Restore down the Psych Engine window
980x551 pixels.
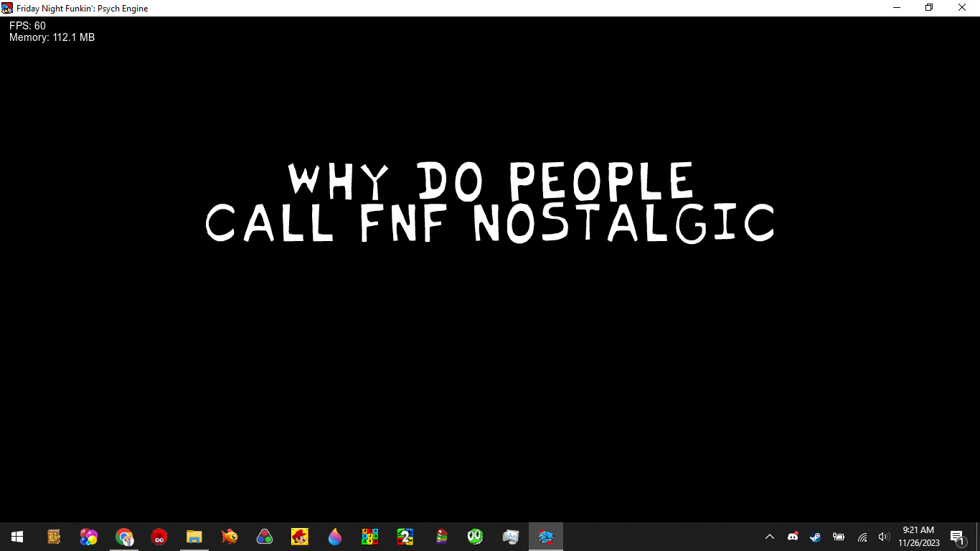coord(929,8)
